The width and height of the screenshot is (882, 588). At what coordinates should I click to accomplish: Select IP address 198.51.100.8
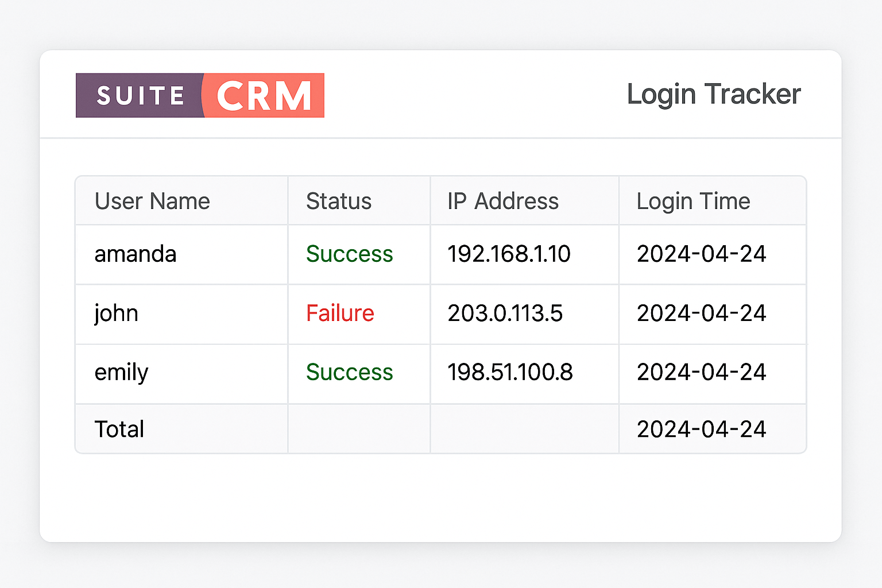pos(510,373)
